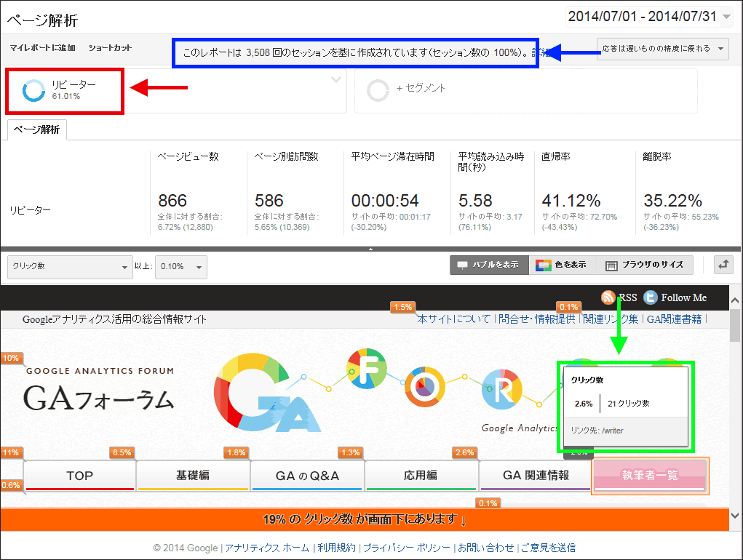This screenshot has height=560, width=743.
Task: Open the TOP navigation tab
Action: [x=79, y=476]
